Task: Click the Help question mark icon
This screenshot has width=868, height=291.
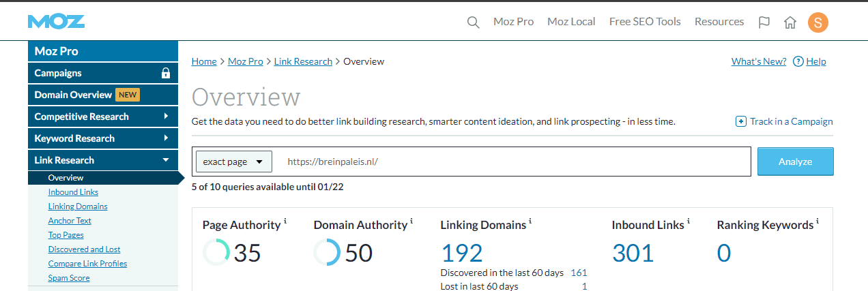Action: 798,61
